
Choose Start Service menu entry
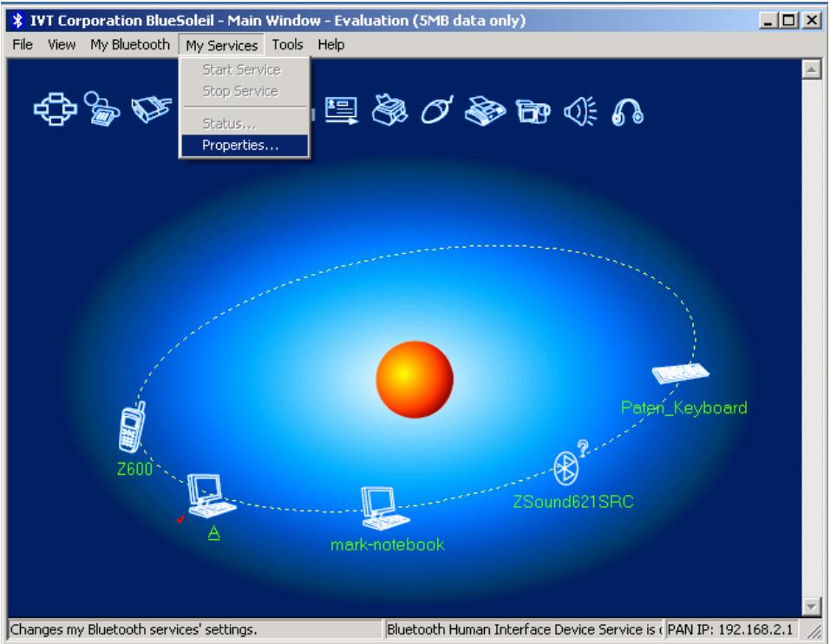click(x=245, y=70)
